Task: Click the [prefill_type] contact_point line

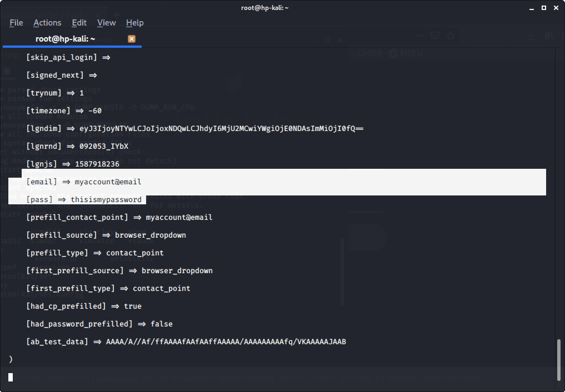Action: pyautogui.click(x=95, y=253)
